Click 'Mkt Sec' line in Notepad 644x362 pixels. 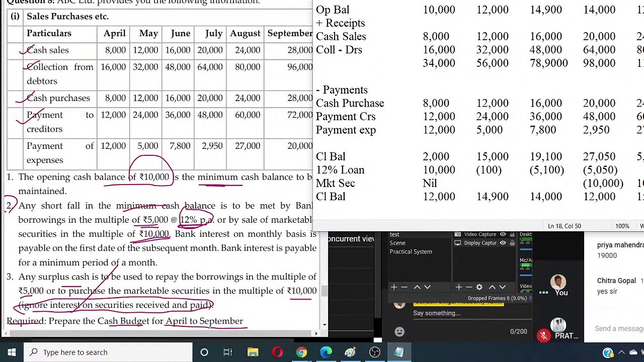[x=335, y=183]
